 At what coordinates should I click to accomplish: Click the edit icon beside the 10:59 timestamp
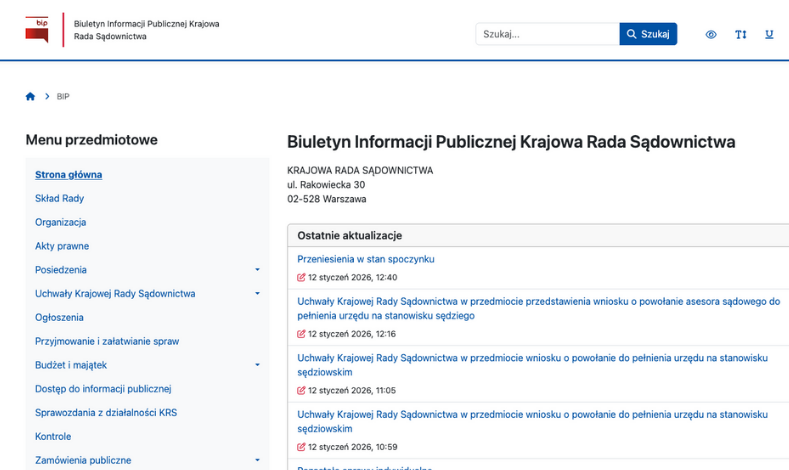tap(301, 446)
